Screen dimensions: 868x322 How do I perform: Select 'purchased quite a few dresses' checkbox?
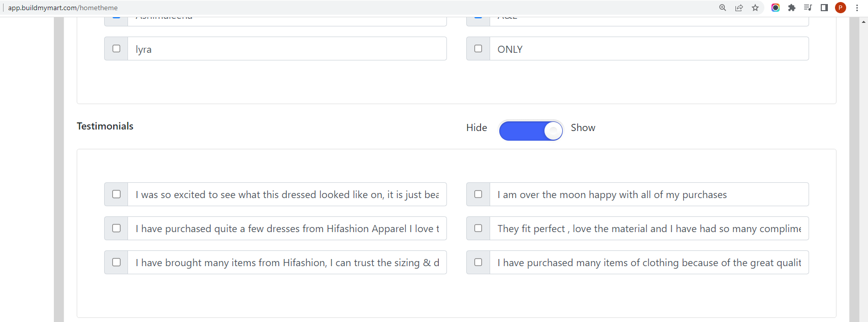(x=116, y=228)
